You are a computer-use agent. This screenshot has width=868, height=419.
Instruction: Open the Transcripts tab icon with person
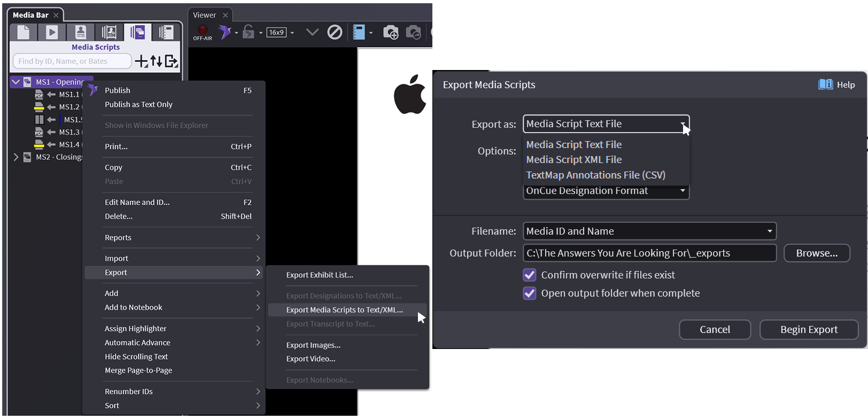pos(81,33)
